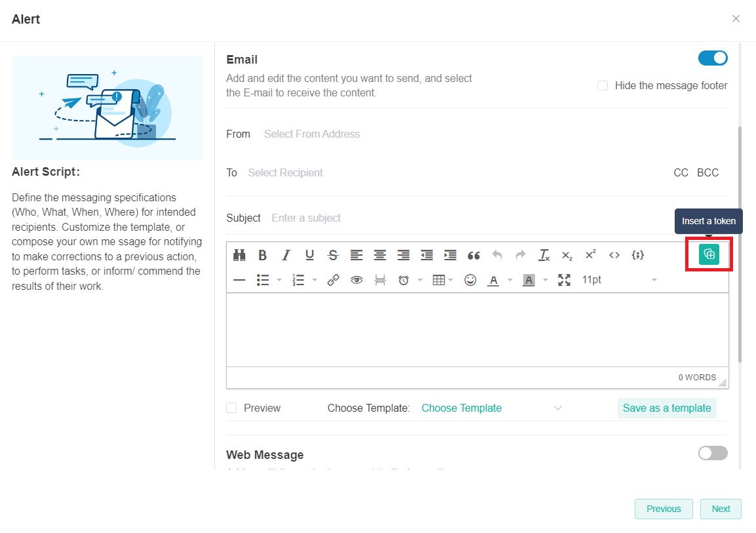Viewport: 756px width, 533px height.
Task: Open the Choose Template dropdown
Action: point(491,408)
